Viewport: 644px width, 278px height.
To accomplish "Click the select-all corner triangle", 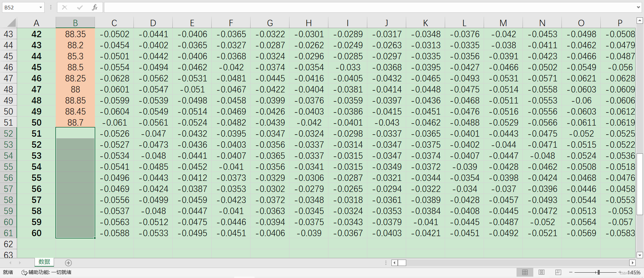I will pyautogui.click(x=11, y=23).
